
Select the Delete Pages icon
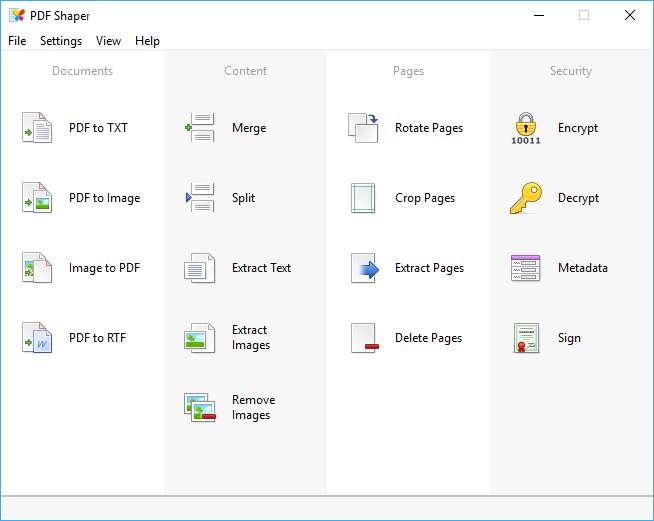365,338
